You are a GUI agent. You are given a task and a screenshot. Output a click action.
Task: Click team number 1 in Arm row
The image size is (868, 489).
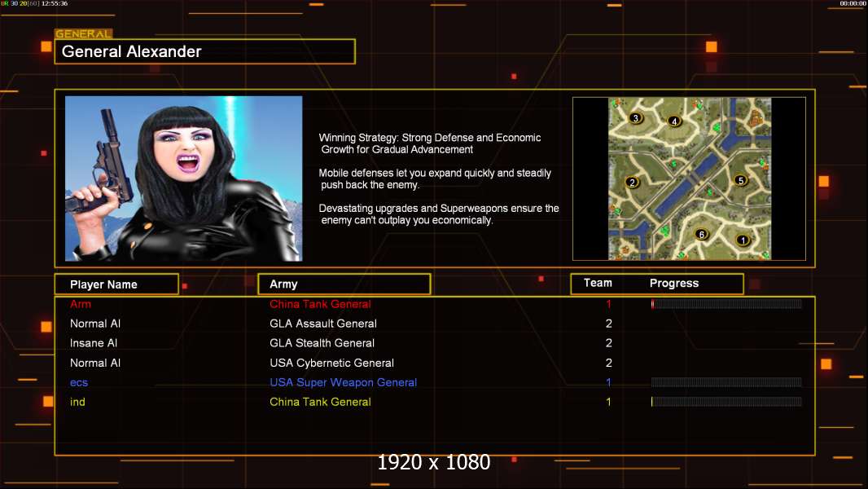point(608,303)
